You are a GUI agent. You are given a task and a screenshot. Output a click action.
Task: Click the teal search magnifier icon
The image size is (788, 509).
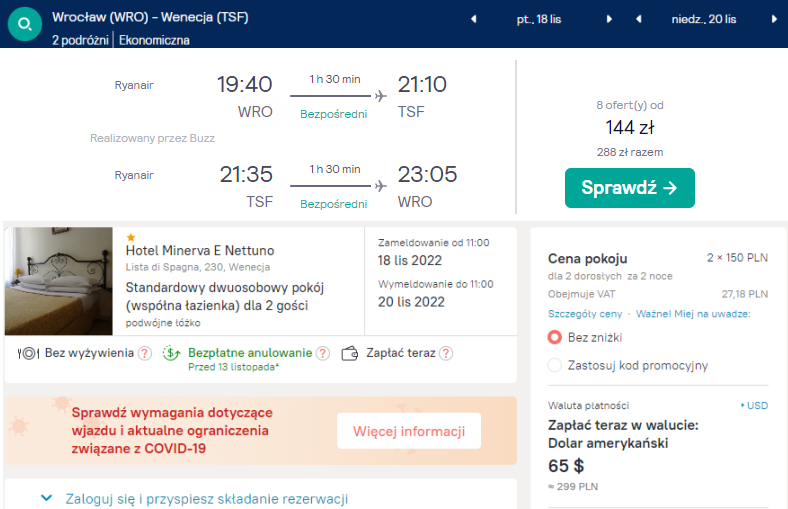(24, 24)
